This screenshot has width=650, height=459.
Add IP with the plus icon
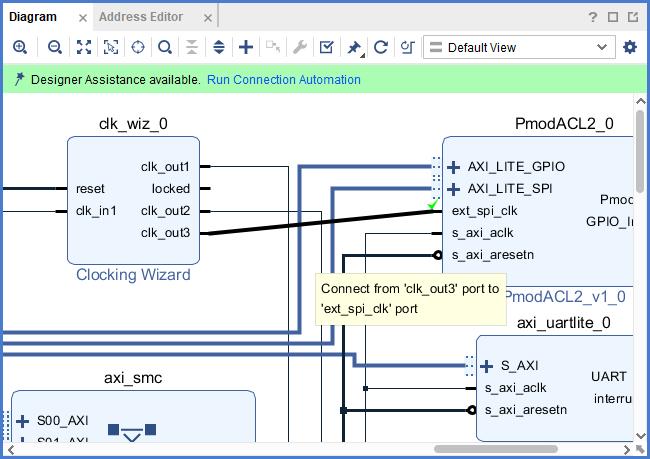246,47
